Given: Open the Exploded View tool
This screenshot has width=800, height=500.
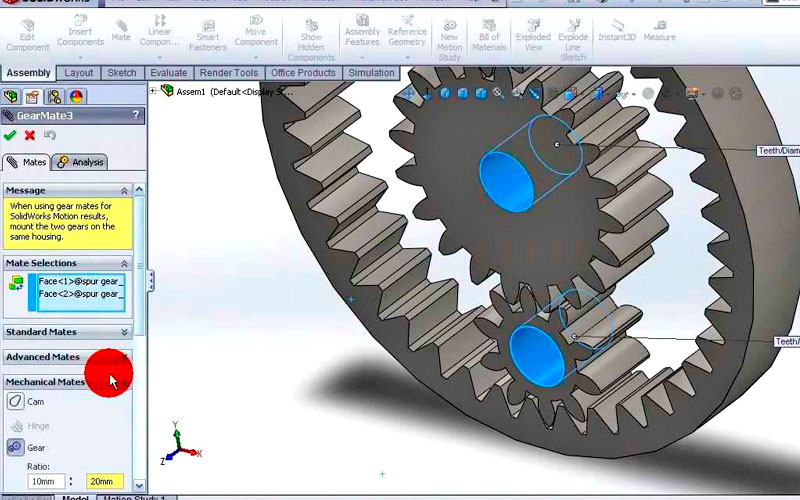Looking at the screenshot, I should [x=534, y=33].
